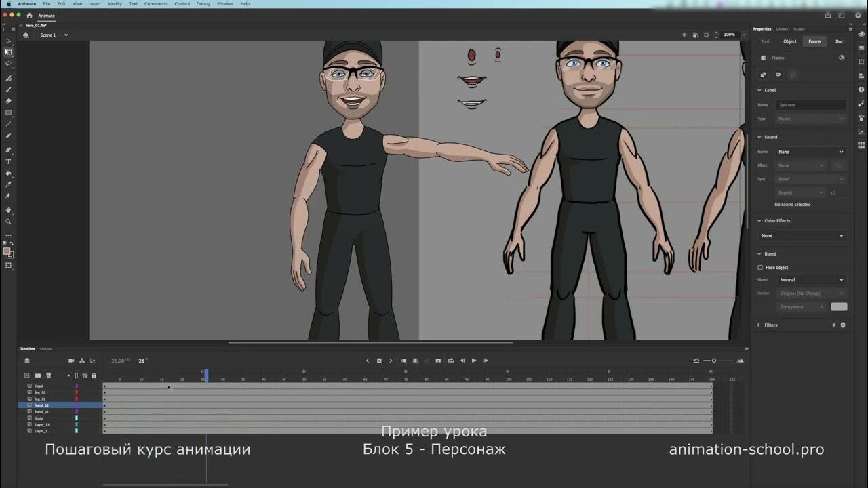Toggle outline color of head layer
The width and height of the screenshot is (868, 488).
[x=77, y=386]
